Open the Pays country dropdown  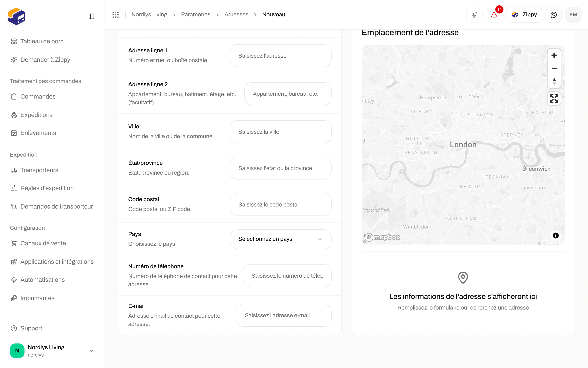click(x=281, y=239)
